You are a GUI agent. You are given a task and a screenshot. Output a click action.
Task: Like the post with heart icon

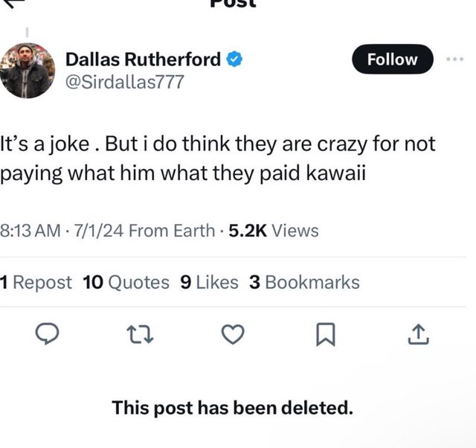click(233, 337)
